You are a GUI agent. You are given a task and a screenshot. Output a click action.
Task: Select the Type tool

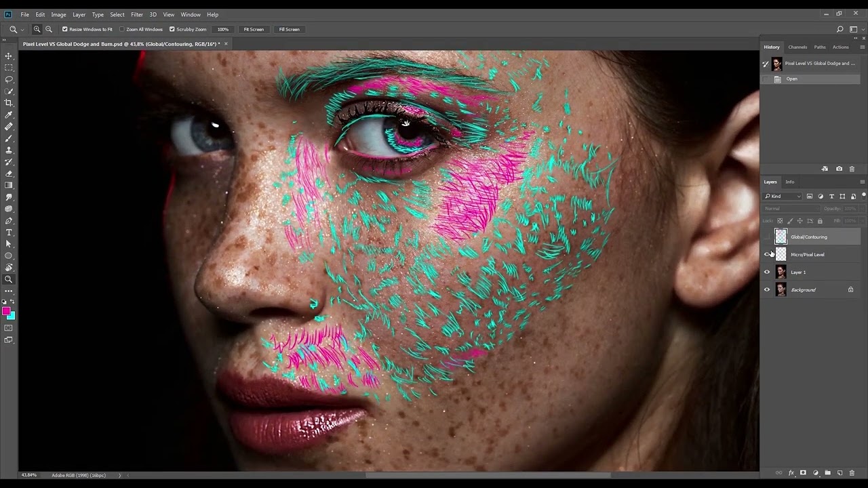(9, 232)
